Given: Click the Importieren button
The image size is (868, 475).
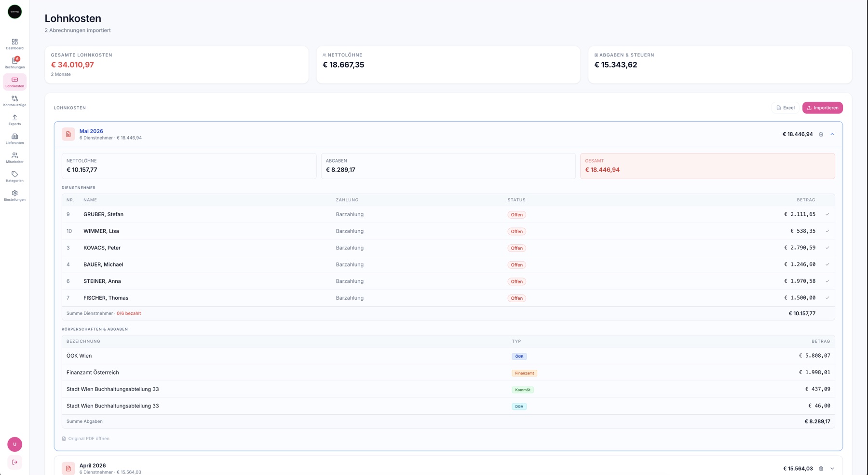Looking at the screenshot, I should (x=822, y=108).
